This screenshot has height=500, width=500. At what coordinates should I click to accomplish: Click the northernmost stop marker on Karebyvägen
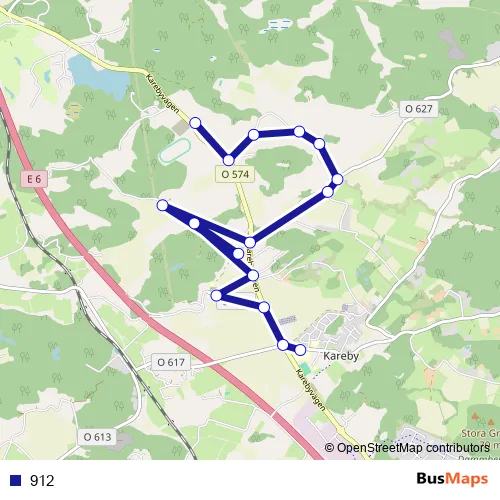coord(195,123)
